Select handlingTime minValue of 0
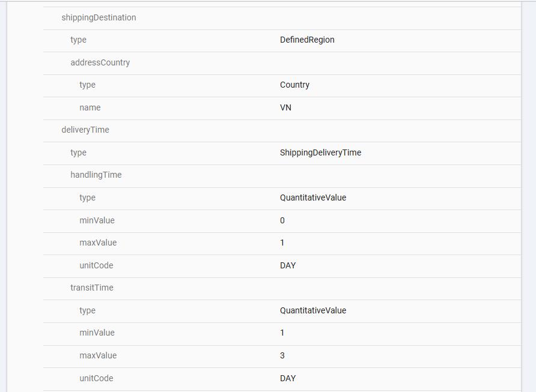Image resolution: width=536 pixels, height=392 pixels. 282,220
